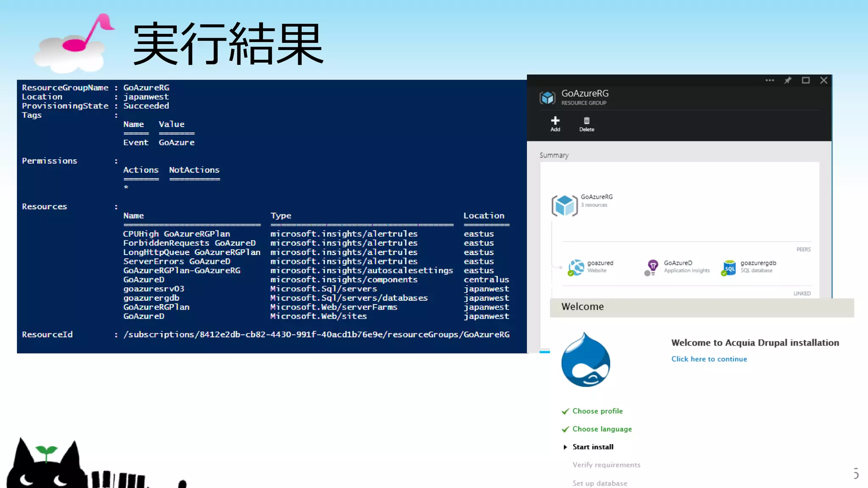Click Set up database step
The width and height of the screenshot is (868, 488).
pos(600,483)
